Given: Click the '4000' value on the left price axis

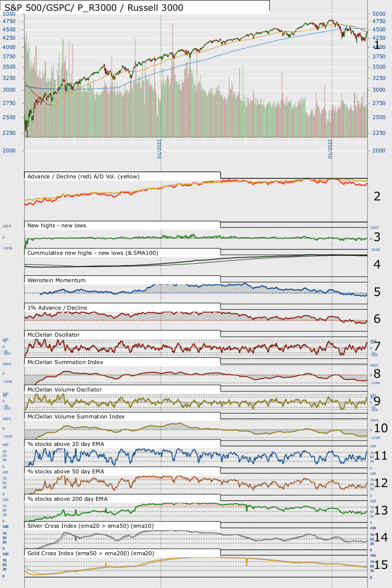Looking at the screenshot, I should point(9,47).
